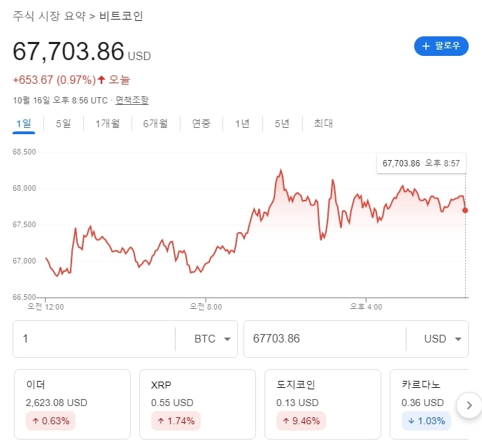
Task: Switch to the 5일 chart tab
Action: 64,124
